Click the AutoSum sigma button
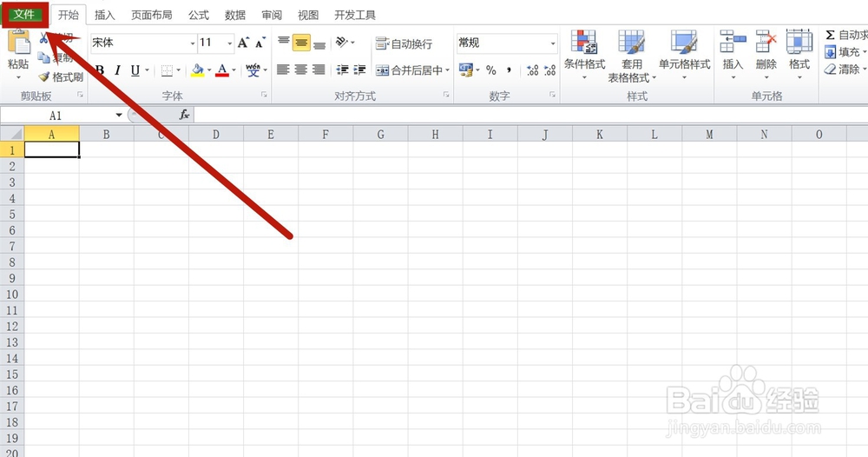This screenshot has height=457, width=868. [830, 35]
